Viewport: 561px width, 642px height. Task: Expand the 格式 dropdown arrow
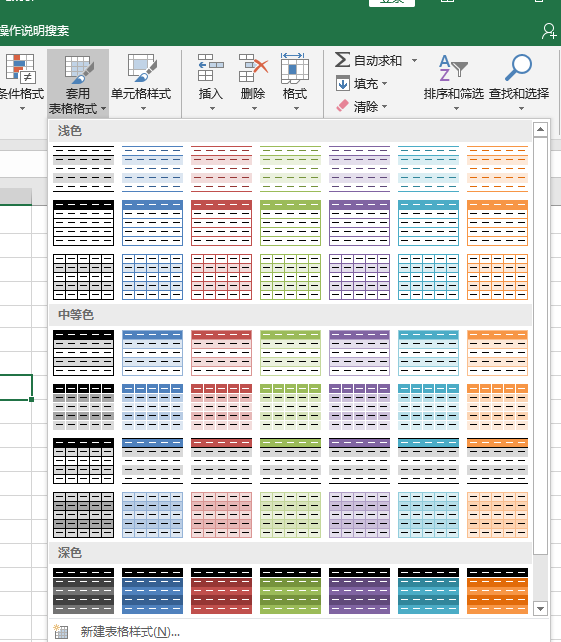[296, 109]
